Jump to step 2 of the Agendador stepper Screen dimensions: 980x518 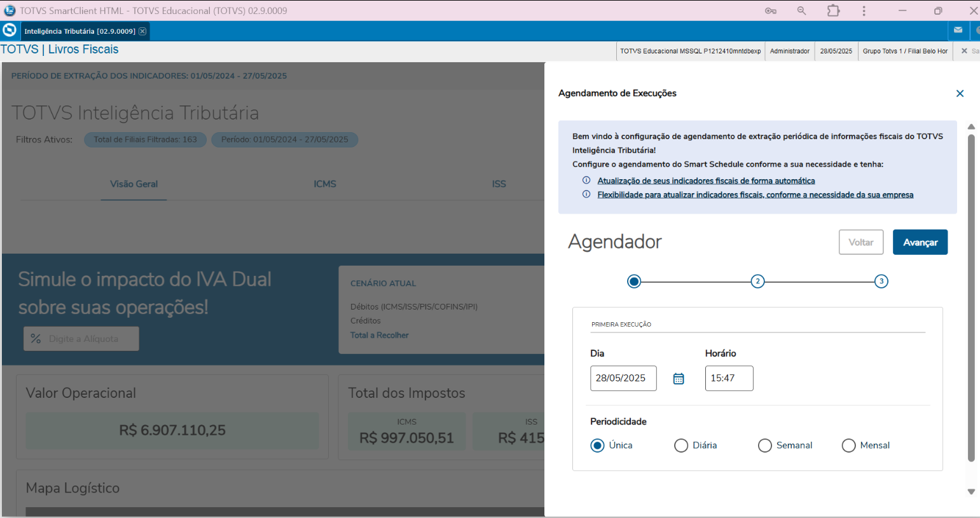tap(757, 282)
